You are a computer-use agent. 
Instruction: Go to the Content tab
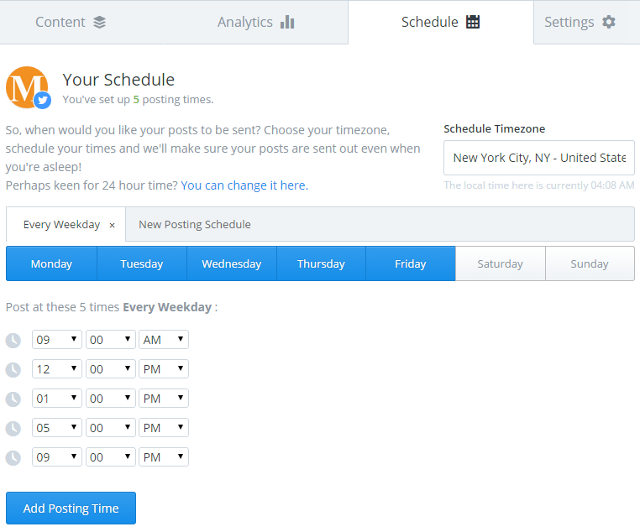click(70, 22)
